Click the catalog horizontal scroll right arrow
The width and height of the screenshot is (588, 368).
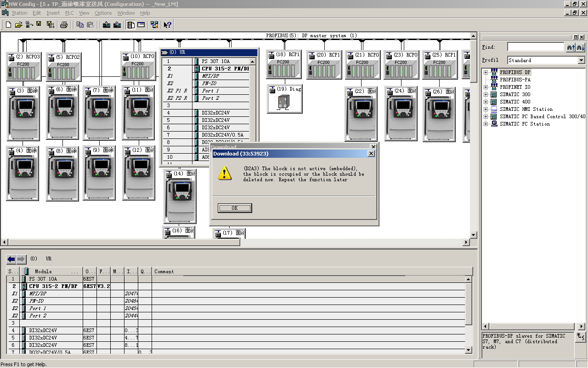(582, 327)
